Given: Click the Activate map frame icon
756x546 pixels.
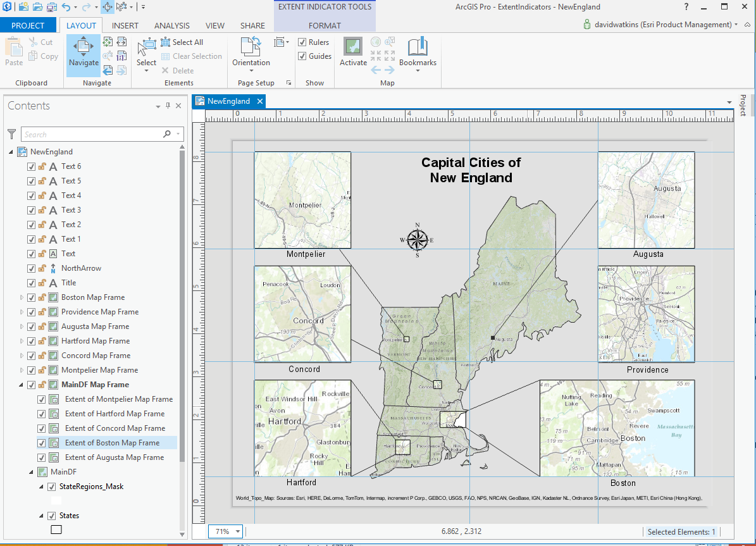Looking at the screenshot, I should tap(353, 47).
